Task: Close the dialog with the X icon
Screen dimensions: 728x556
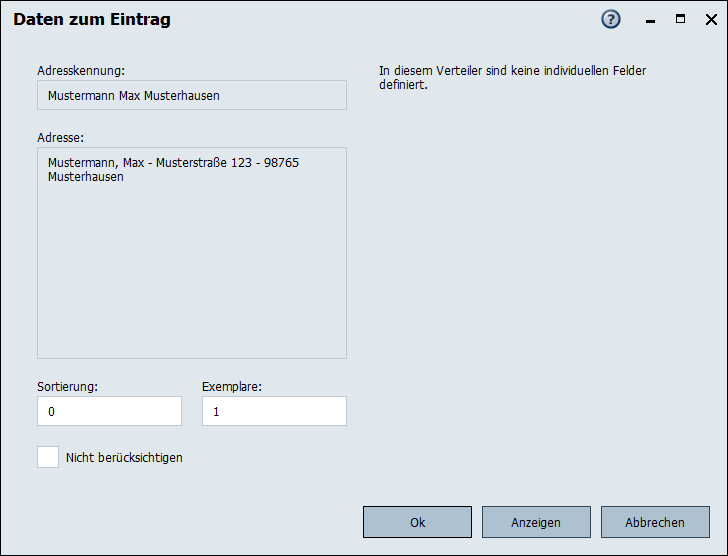Action: coord(708,19)
